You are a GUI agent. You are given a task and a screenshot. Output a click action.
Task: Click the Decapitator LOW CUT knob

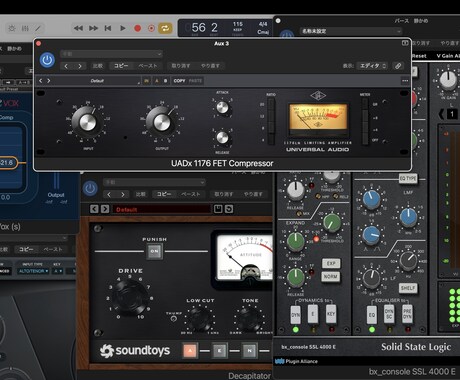pos(200,318)
